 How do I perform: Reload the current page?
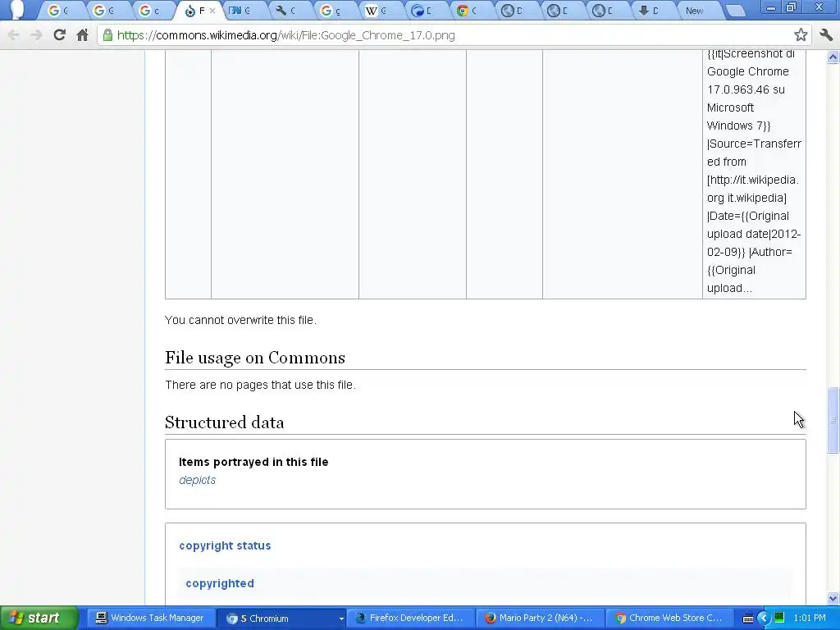click(x=59, y=35)
